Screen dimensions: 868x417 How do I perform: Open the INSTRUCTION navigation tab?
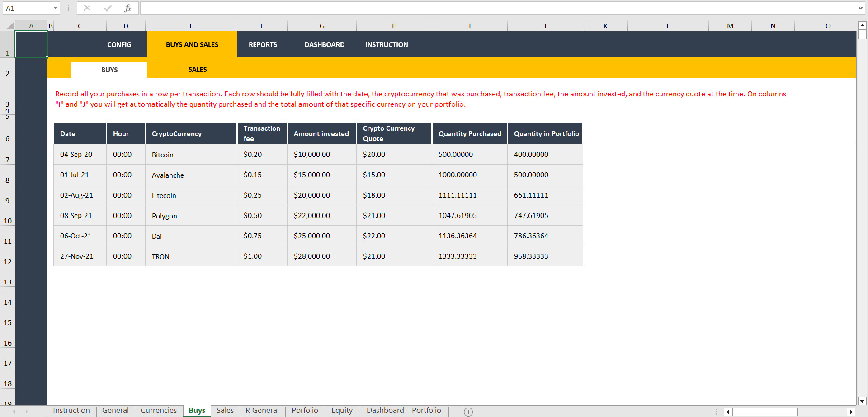point(387,44)
